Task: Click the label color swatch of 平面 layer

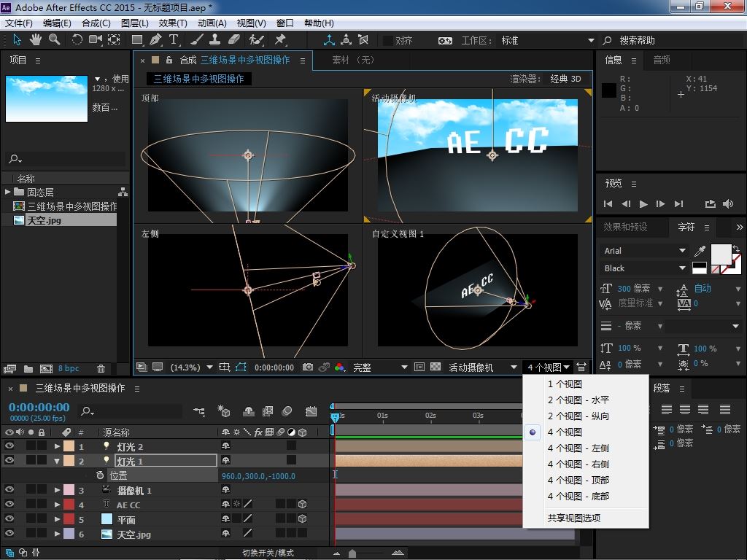Action: point(69,520)
